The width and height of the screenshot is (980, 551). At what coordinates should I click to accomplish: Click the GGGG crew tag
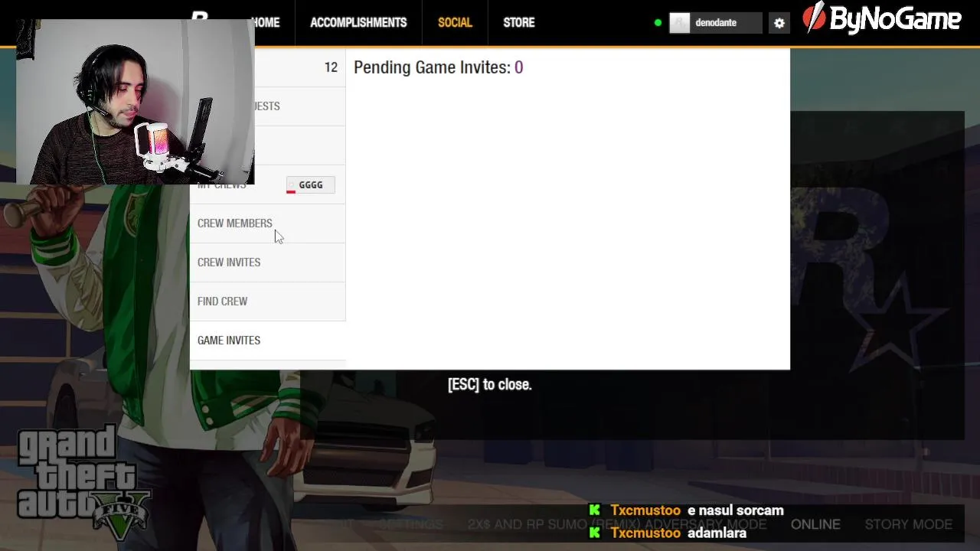[310, 185]
